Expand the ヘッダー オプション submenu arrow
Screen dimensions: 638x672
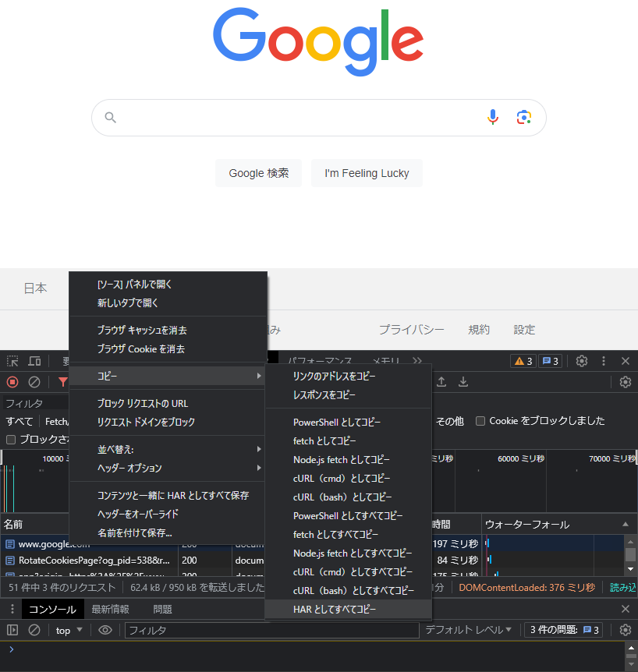(x=259, y=468)
